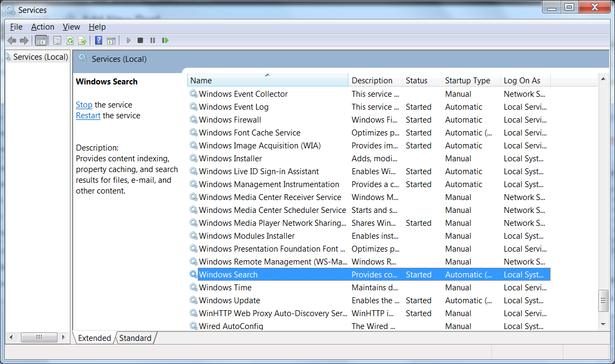This screenshot has height=364, width=615.
Task: Open the Action menu
Action: coord(43,27)
